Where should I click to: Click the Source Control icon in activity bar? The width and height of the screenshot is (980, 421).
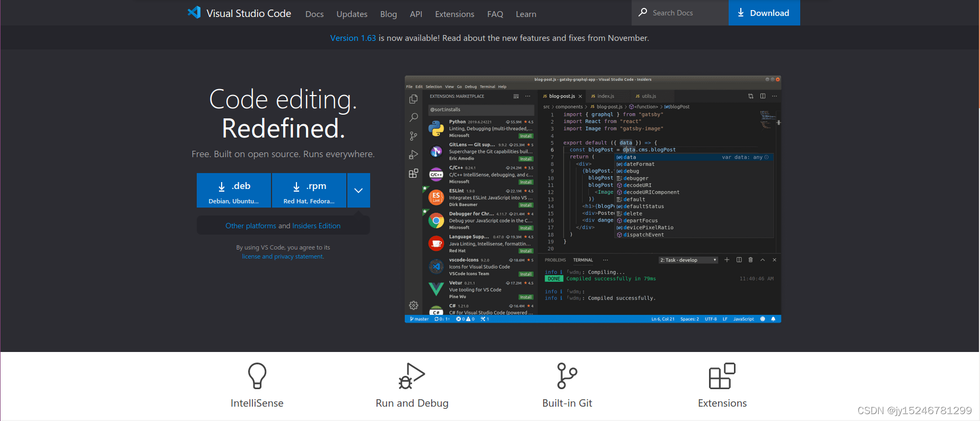[414, 136]
